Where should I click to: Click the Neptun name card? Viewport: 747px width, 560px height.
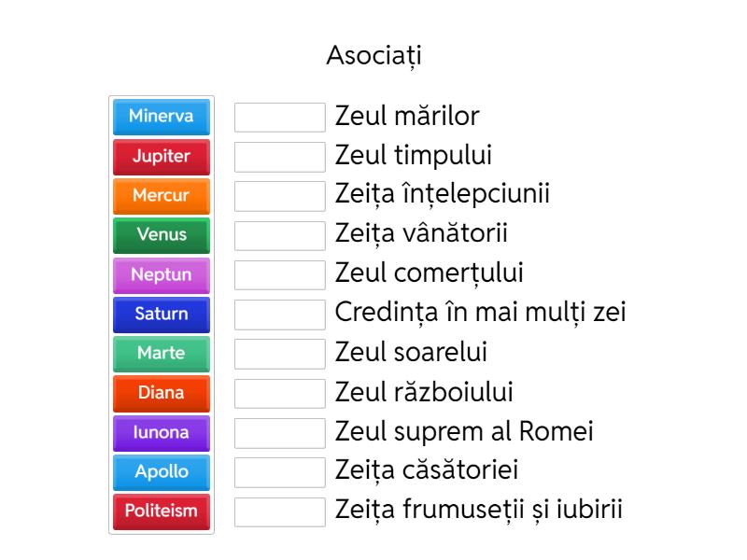tap(161, 275)
